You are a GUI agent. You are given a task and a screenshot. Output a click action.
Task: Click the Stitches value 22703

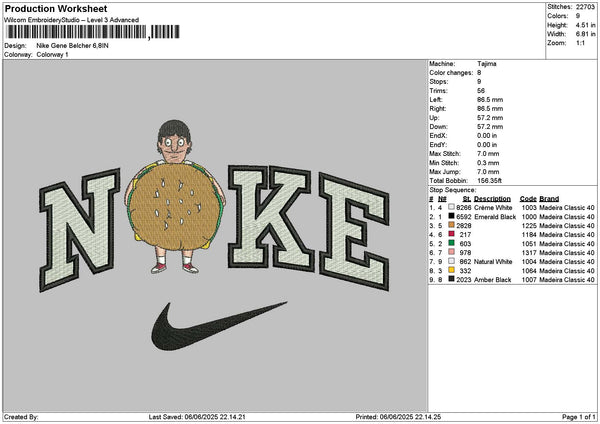(x=585, y=7)
